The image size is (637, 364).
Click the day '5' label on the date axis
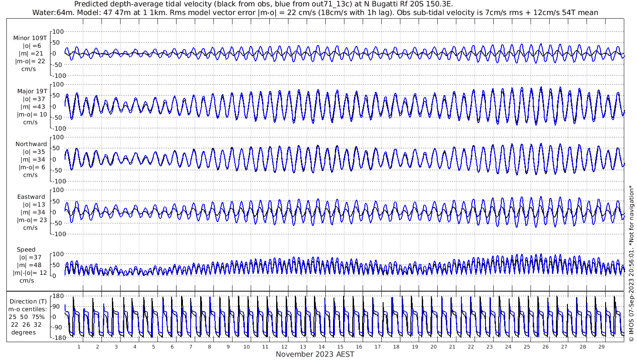tap(153, 346)
